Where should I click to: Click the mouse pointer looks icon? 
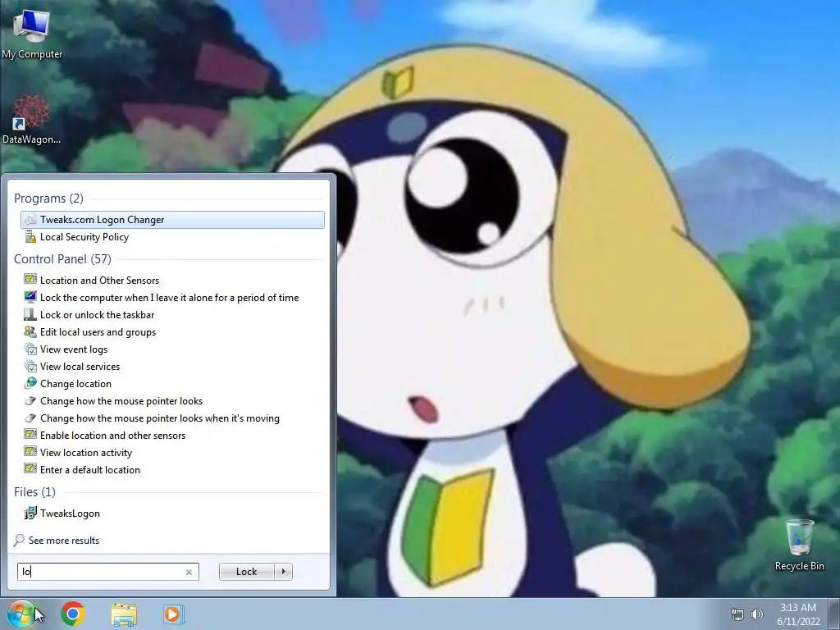click(30, 400)
